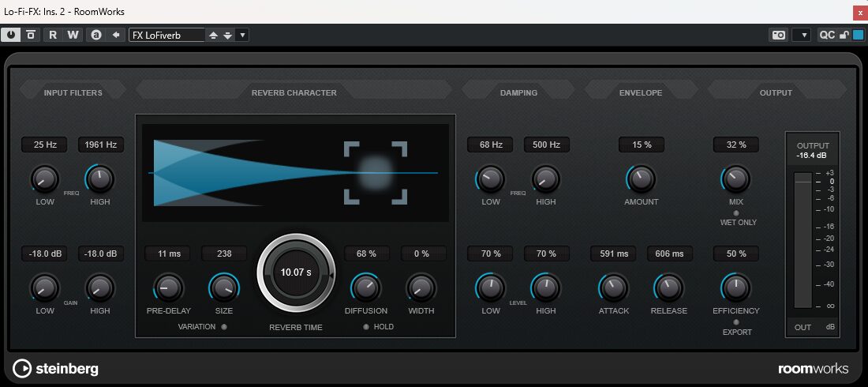Click the blue square in the toolbar

pyautogui.click(x=858, y=35)
